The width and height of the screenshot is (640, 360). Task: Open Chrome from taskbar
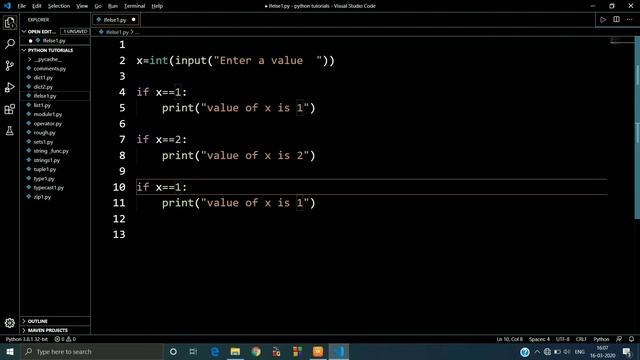[x=256, y=351]
